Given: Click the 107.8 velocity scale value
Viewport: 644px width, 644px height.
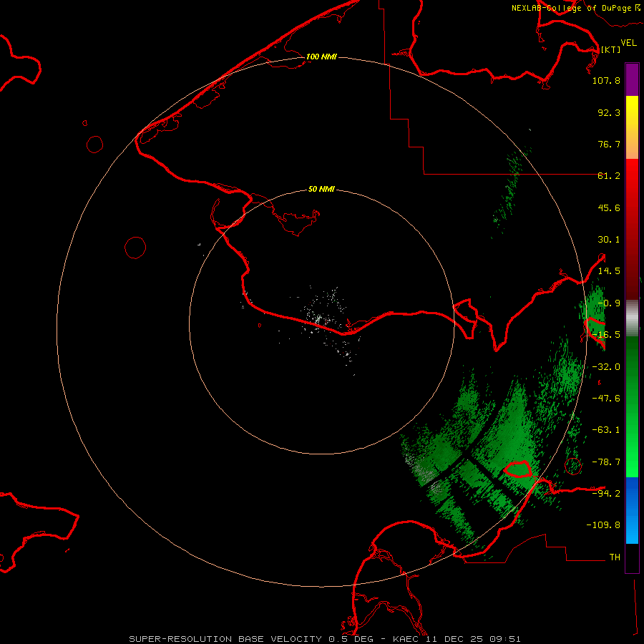Looking at the screenshot, I should point(606,80).
